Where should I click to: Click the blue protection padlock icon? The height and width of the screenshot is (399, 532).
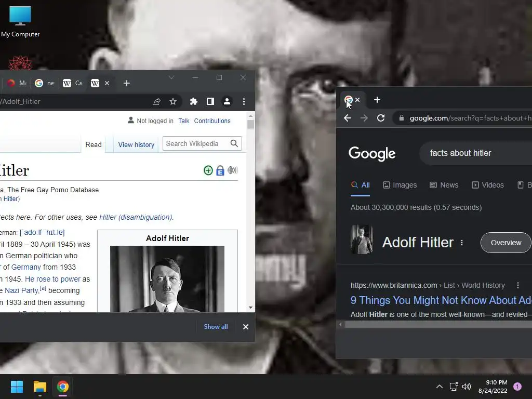pyautogui.click(x=220, y=170)
